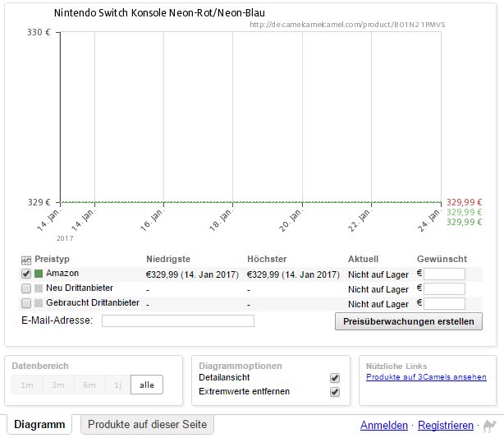504x438 pixels.
Task: Uncheck the Amazon price type checkbox
Action: [x=26, y=274]
